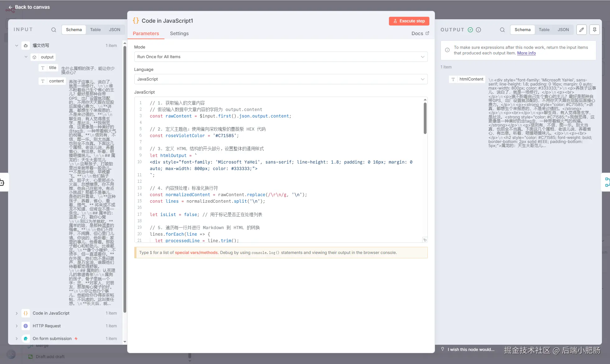Open the Docs external link

click(x=420, y=33)
